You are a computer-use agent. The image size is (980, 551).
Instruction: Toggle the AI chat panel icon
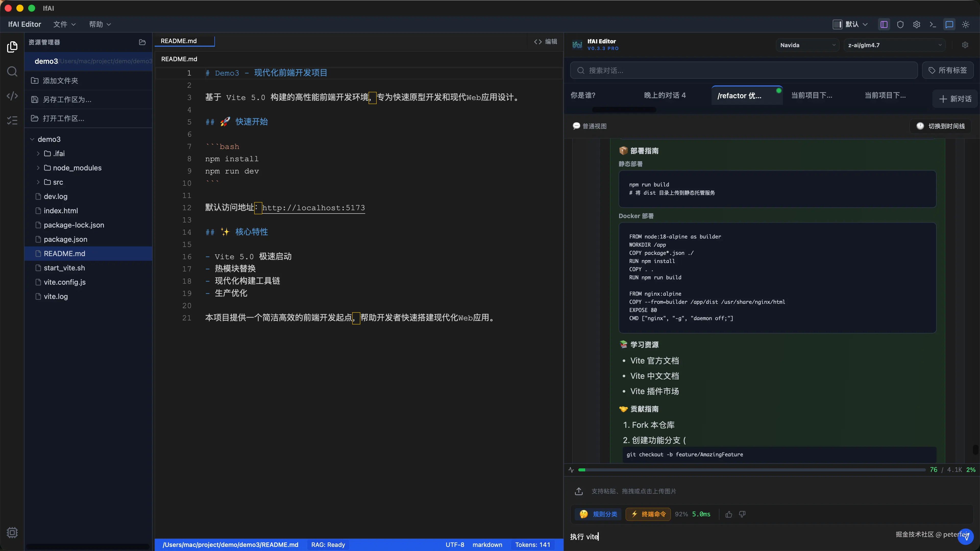(949, 24)
